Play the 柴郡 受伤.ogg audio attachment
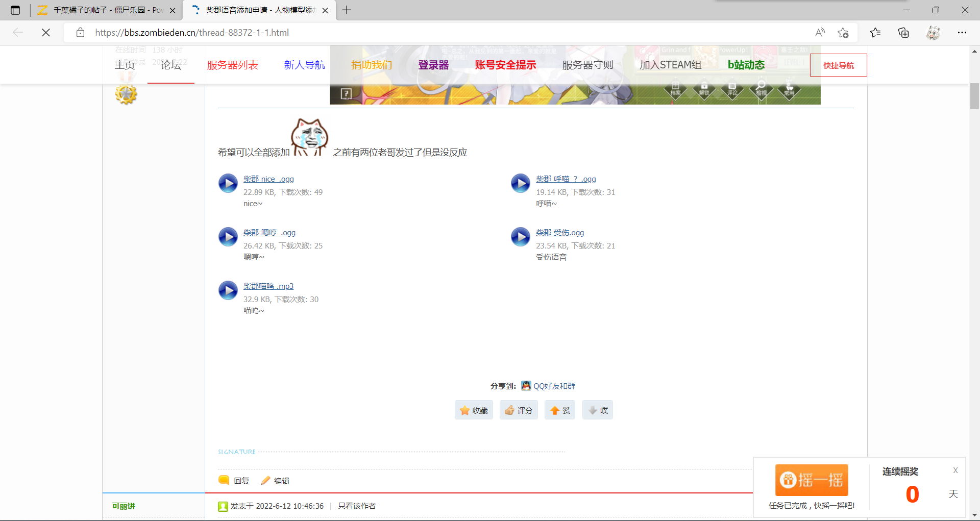Viewport: 980px width, 521px height. pos(521,237)
